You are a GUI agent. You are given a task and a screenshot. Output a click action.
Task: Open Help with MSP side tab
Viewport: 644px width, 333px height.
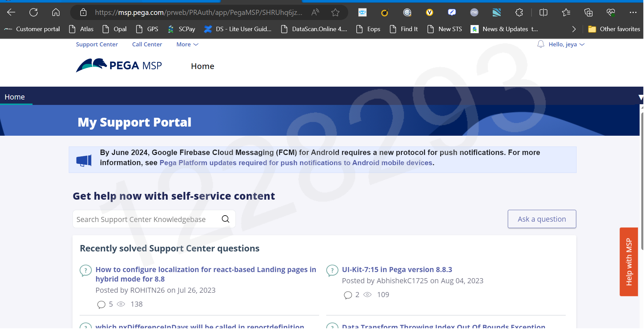tap(629, 262)
